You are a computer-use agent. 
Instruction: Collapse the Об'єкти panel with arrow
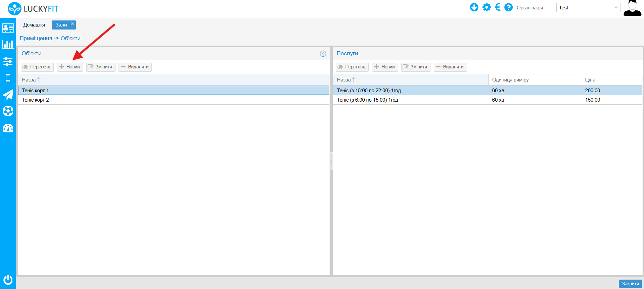click(323, 54)
